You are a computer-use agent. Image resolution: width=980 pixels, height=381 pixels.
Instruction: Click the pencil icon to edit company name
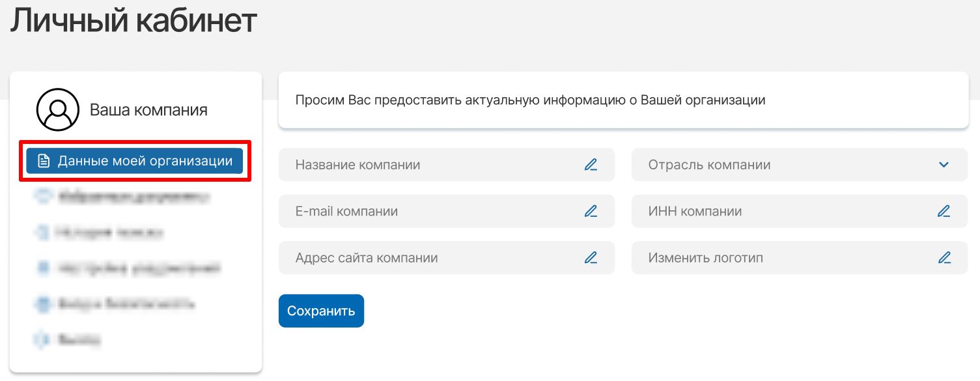tap(591, 164)
